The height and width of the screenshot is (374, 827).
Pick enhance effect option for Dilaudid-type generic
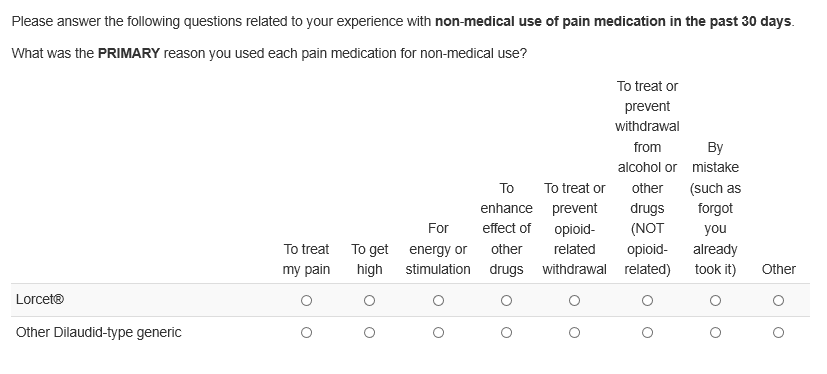pos(506,333)
